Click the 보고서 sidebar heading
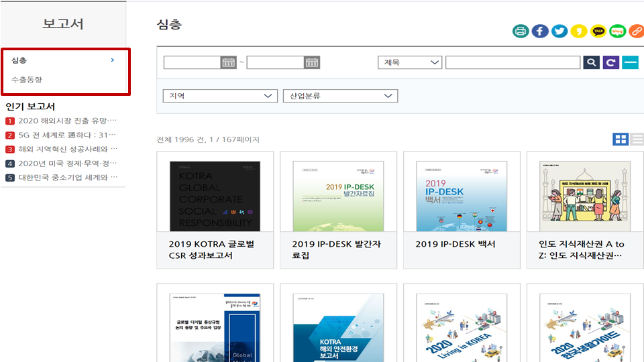 coord(63,23)
